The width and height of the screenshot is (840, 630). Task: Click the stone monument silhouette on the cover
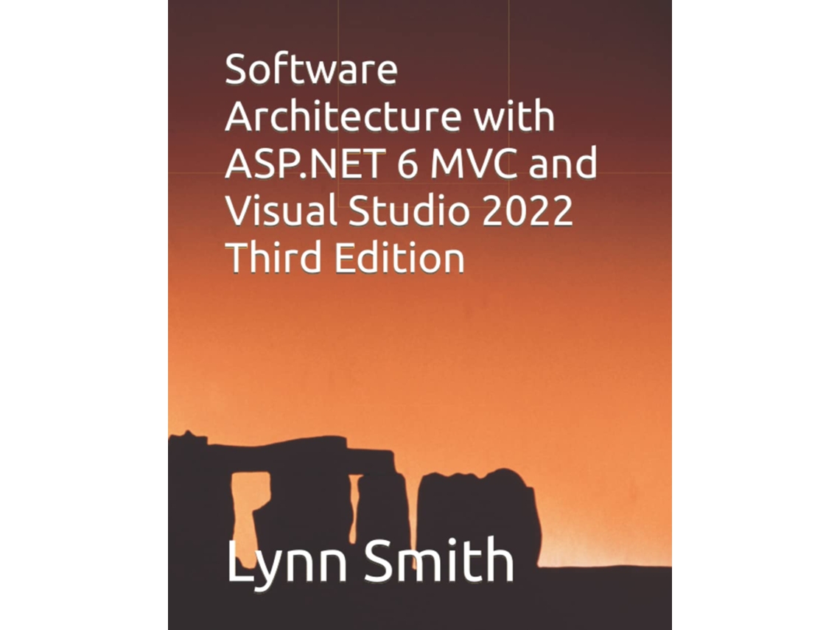pyautogui.click(x=354, y=501)
